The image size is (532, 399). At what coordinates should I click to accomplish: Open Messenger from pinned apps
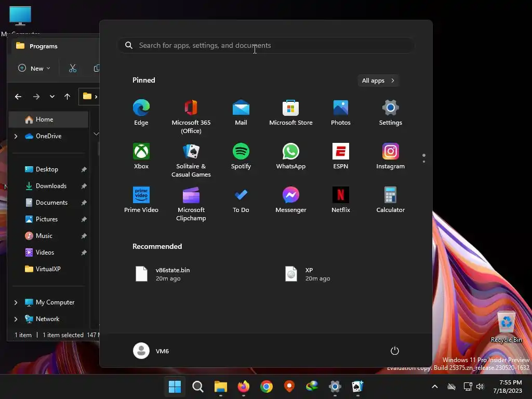pos(291,200)
